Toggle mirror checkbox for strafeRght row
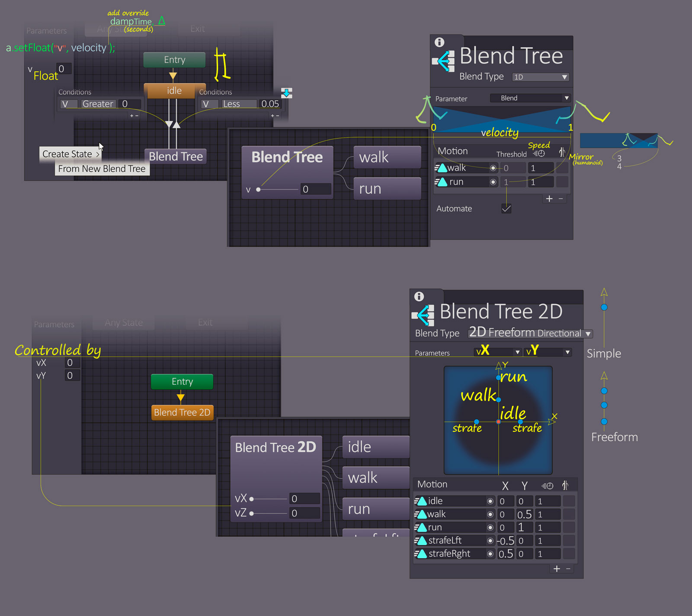This screenshot has height=616, width=692. pos(569,554)
